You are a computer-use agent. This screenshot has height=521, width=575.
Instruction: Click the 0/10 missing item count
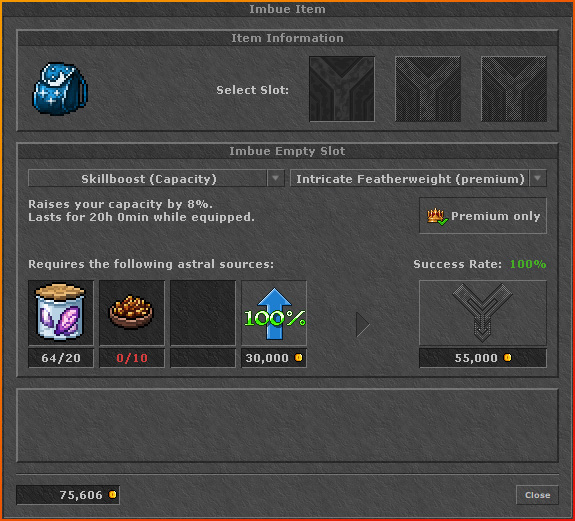(x=132, y=358)
